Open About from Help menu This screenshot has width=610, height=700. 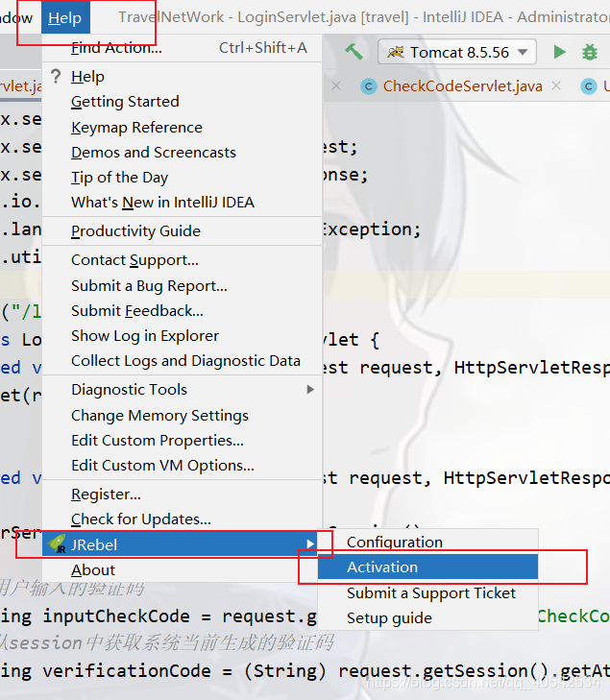[183, 570]
